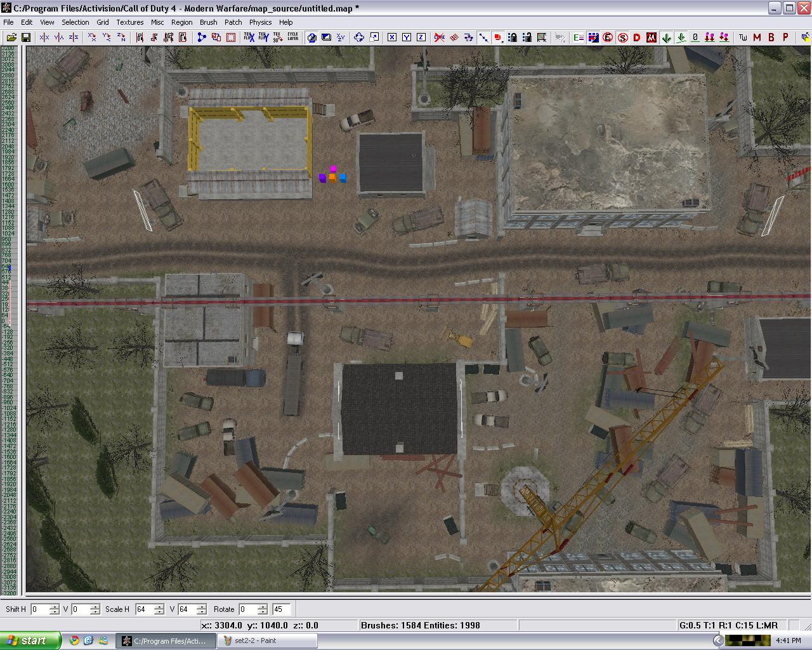This screenshot has height=650, width=812.
Task: Rotate selection around the X axis
Action: (92, 37)
